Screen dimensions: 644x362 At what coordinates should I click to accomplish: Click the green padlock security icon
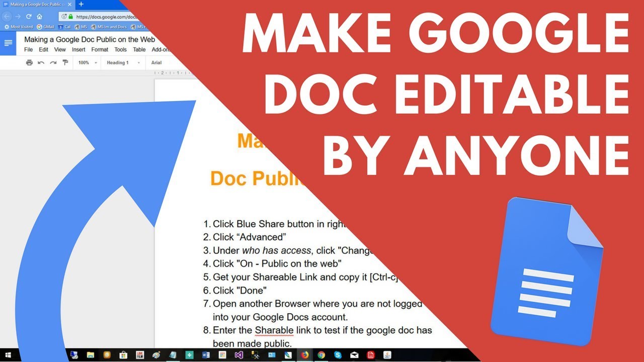70,16
